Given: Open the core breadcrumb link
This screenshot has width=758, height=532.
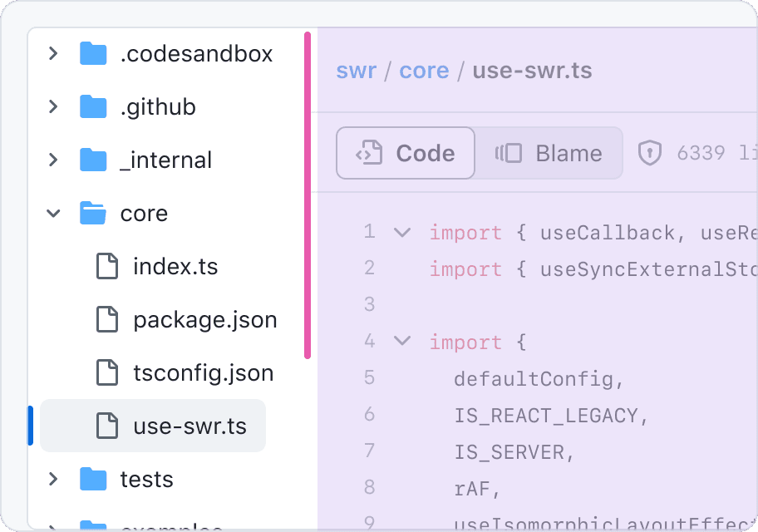Looking at the screenshot, I should pyautogui.click(x=424, y=71).
